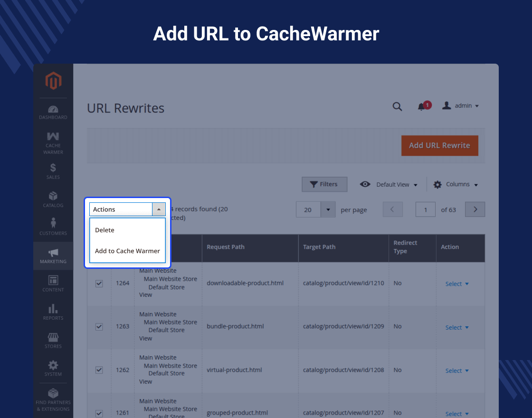Open Select action for virtual-product.html

(x=456, y=371)
